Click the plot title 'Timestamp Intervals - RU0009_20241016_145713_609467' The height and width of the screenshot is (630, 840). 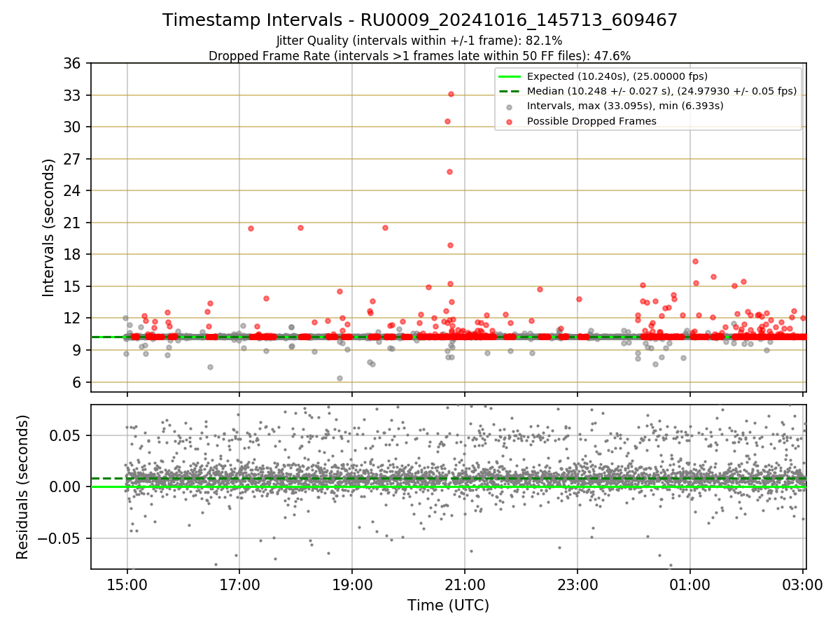click(x=420, y=20)
